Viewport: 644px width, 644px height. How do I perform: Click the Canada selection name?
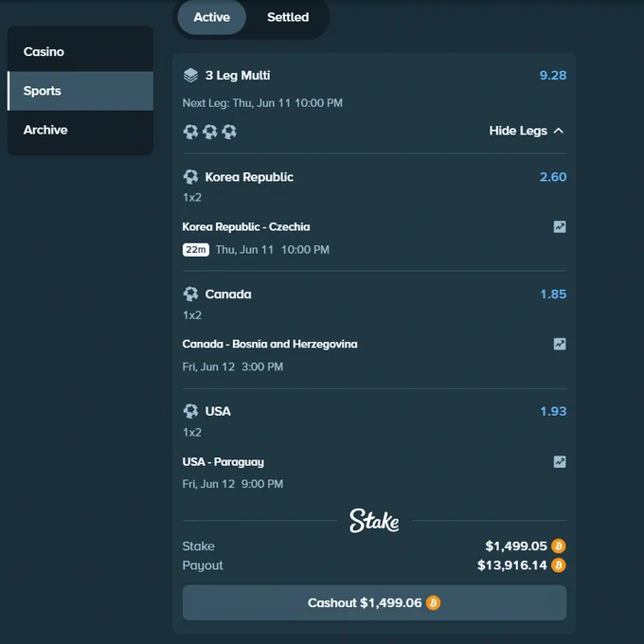pyautogui.click(x=228, y=295)
